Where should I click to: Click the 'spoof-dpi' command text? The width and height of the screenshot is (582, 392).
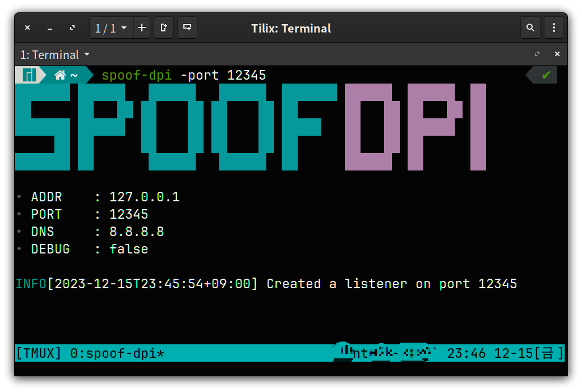pyautogui.click(x=137, y=75)
